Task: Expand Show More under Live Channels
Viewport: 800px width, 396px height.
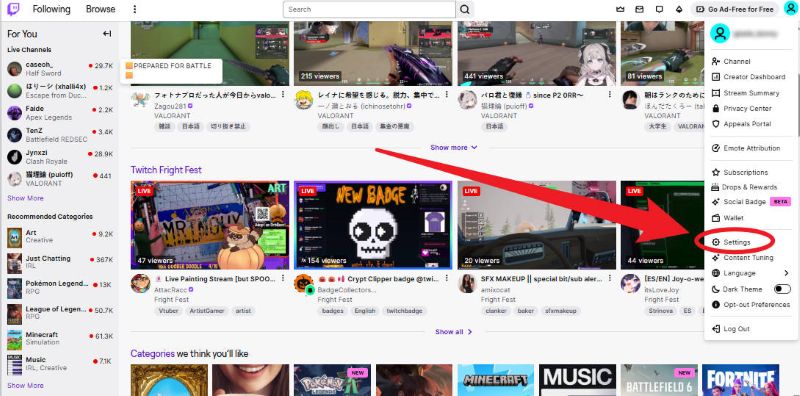Action: 26,198
